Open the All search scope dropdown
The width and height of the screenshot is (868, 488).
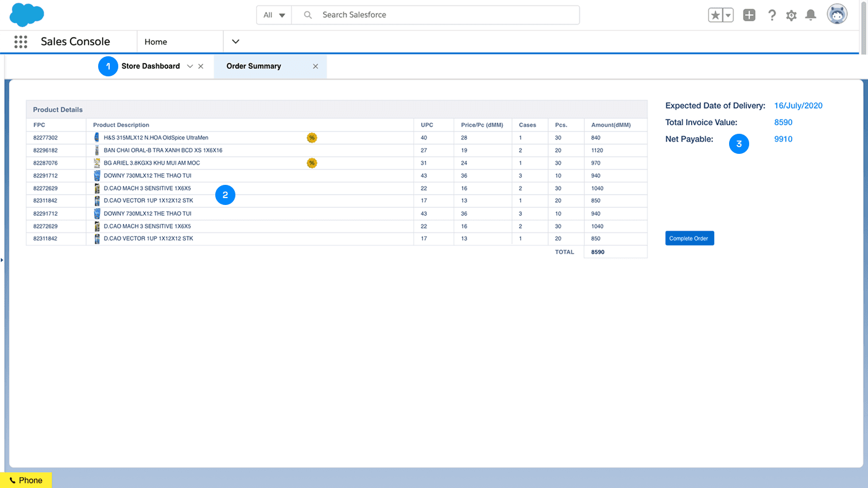274,15
